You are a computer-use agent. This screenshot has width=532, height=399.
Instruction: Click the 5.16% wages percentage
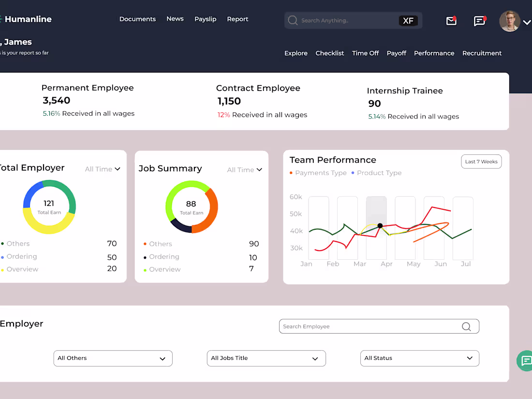coord(51,114)
